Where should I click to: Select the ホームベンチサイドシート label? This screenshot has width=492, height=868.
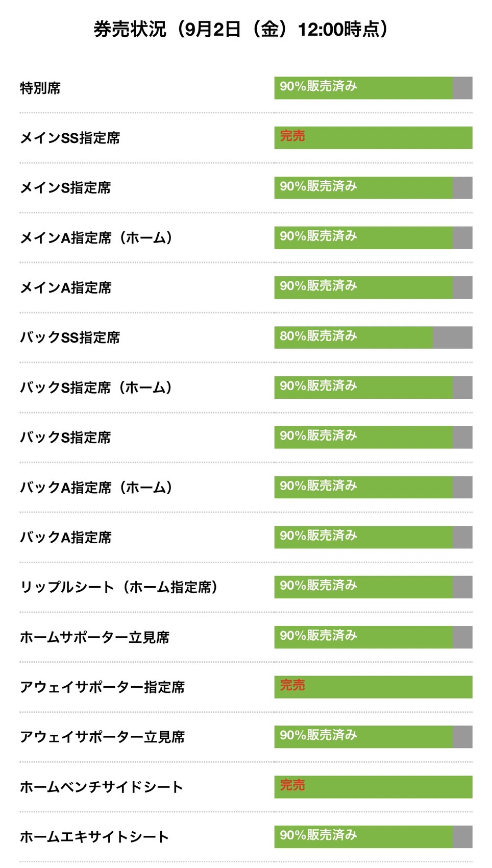(x=102, y=787)
